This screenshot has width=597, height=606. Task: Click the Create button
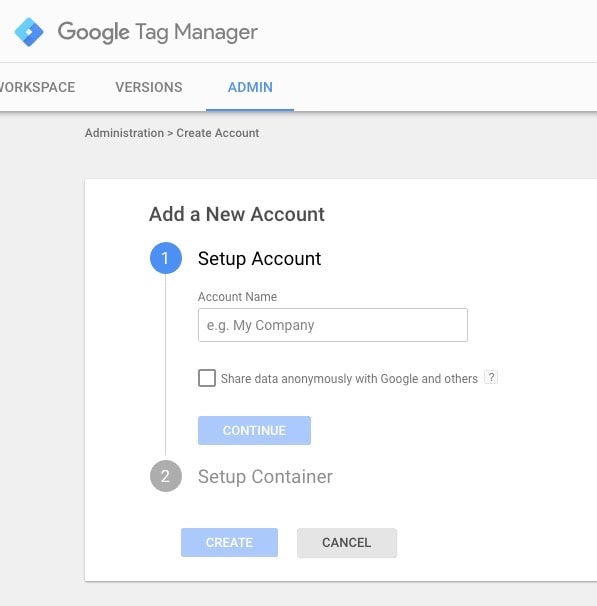(x=229, y=543)
